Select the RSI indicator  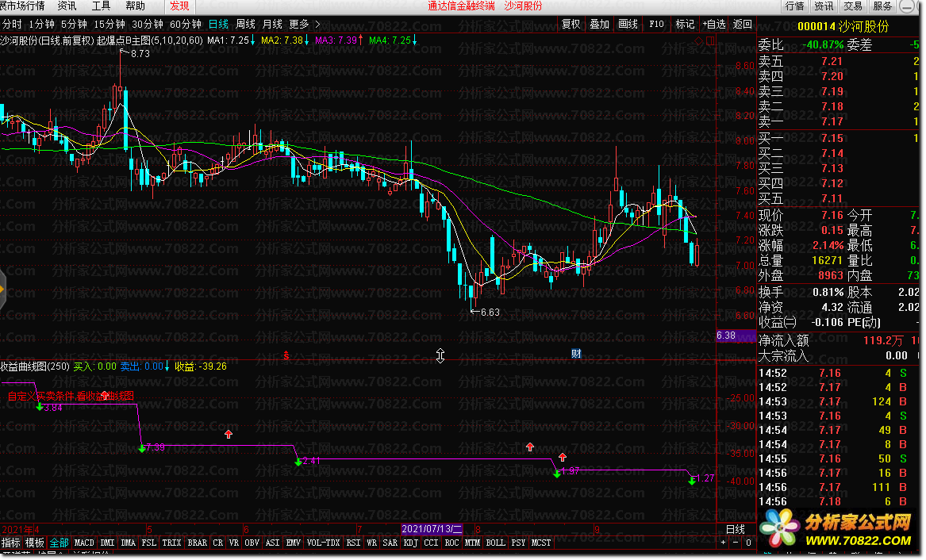coord(353,543)
